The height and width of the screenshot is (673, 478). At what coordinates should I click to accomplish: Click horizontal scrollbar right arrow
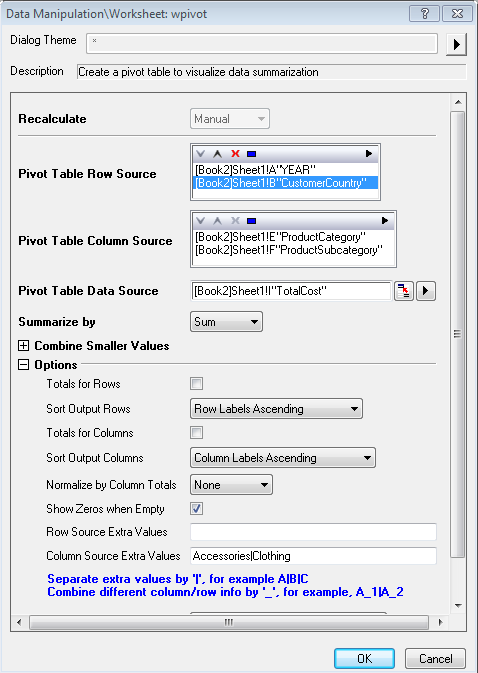tap(441, 622)
